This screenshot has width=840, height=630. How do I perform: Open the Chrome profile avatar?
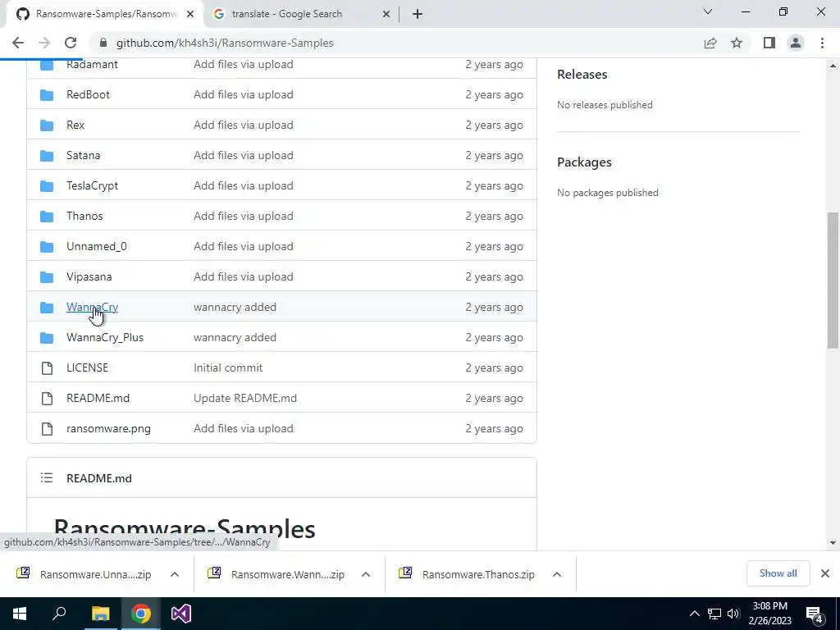[x=796, y=43]
